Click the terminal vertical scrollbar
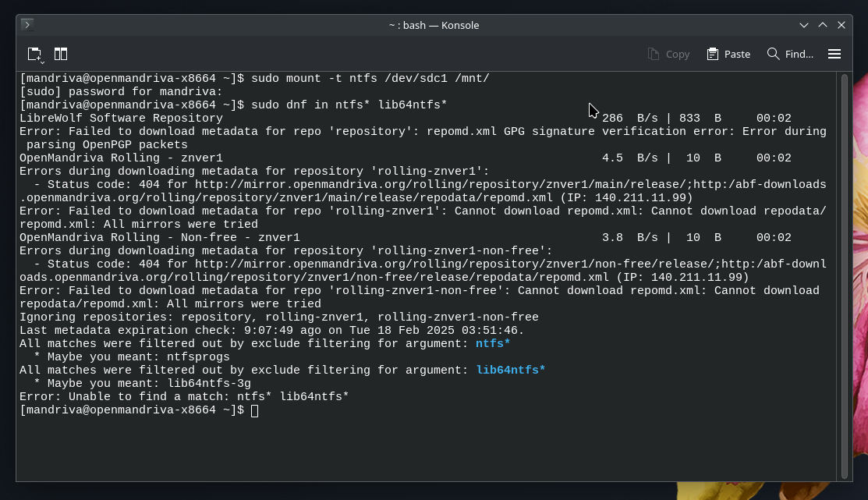This screenshot has width=868, height=500. click(844, 276)
